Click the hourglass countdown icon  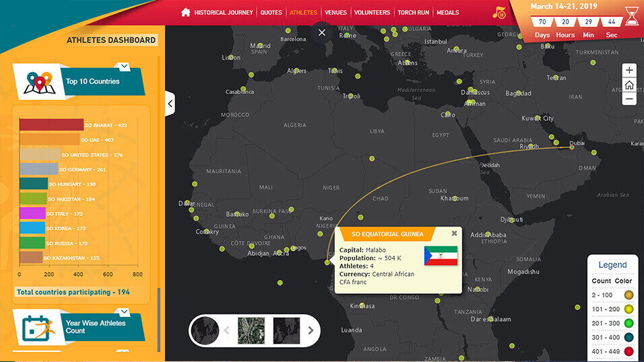pos(632,16)
